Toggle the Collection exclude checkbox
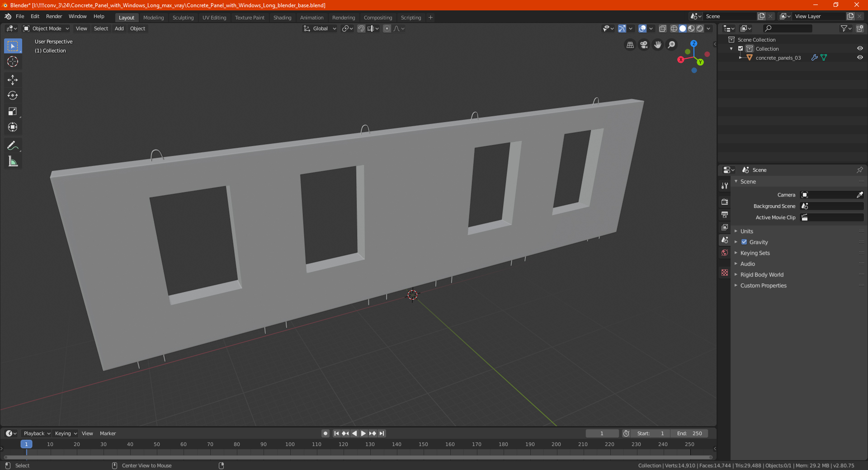This screenshot has width=868, height=470. click(x=741, y=49)
